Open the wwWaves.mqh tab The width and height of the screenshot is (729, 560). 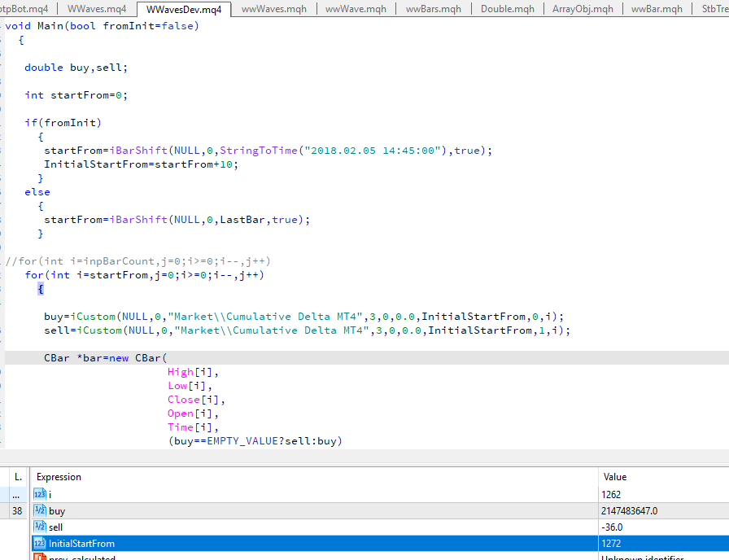coord(274,9)
